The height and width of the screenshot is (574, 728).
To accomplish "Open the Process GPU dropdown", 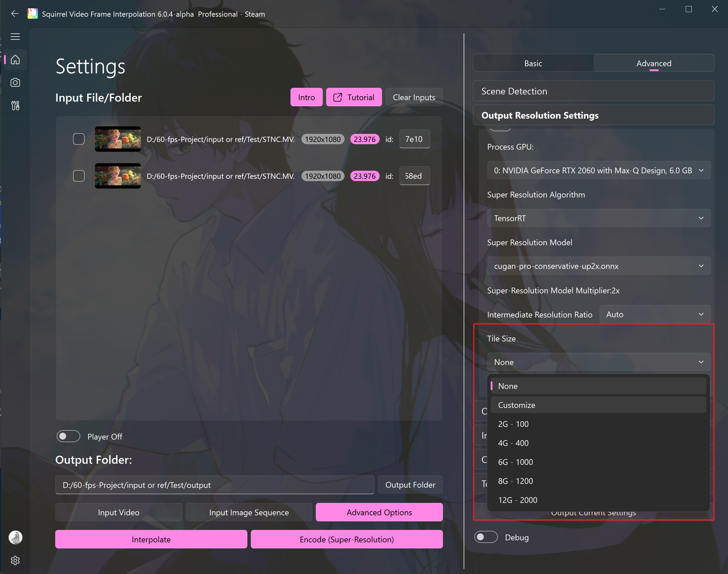I will pyautogui.click(x=599, y=170).
